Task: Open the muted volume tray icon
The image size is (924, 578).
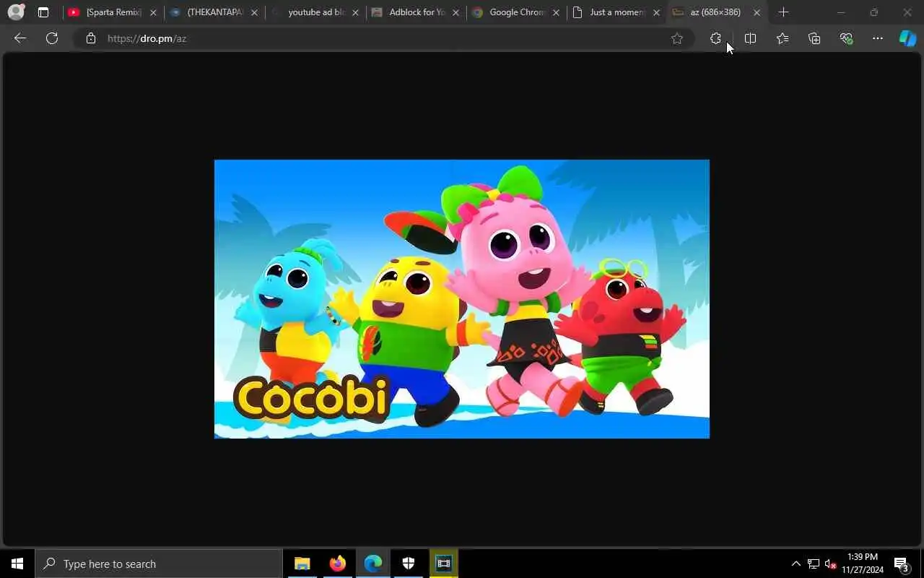Action: click(830, 564)
